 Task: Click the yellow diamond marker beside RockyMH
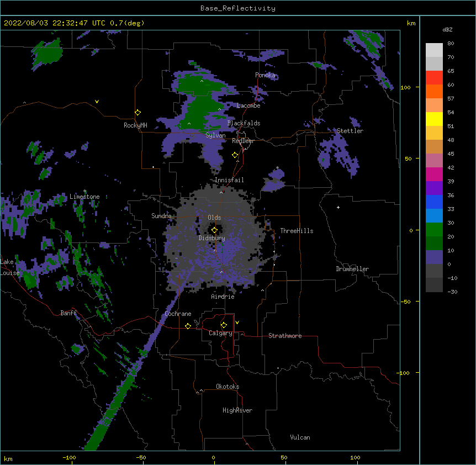[x=138, y=113]
